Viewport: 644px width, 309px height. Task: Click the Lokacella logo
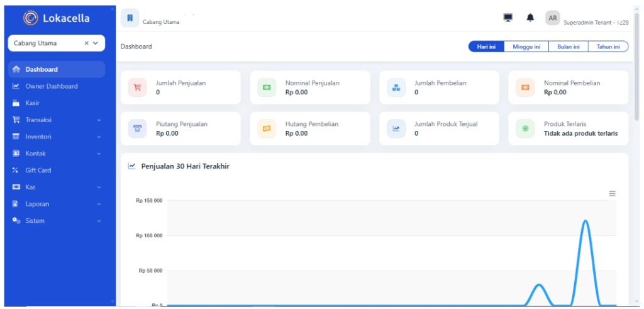click(56, 18)
